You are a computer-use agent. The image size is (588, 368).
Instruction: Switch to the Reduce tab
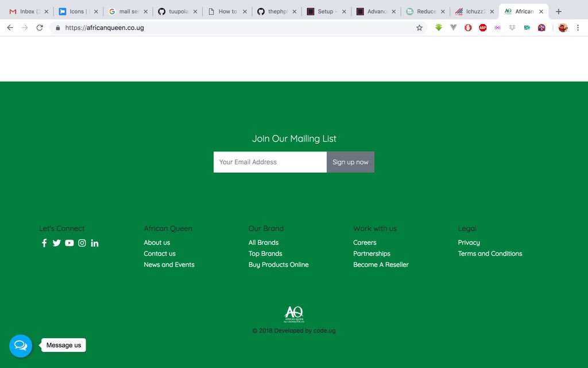[425, 11]
